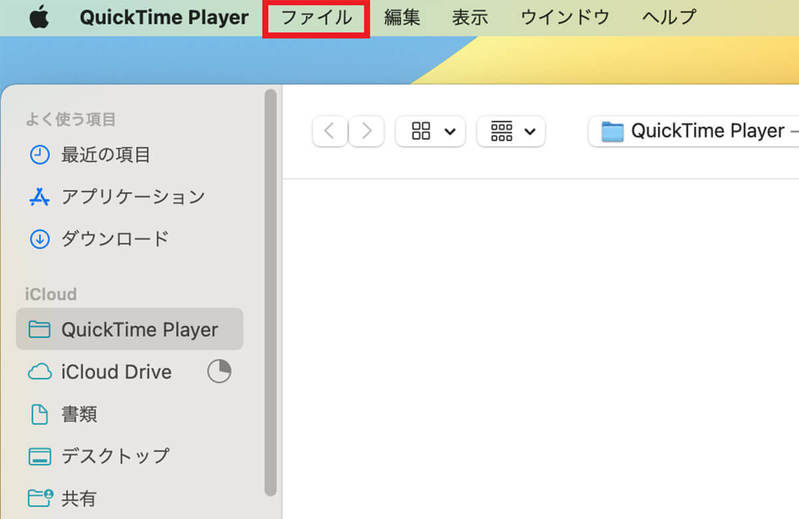Select アプリケーション in the sidebar
The height and width of the screenshot is (519, 799).
pyautogui.click(x=129, y=197)
